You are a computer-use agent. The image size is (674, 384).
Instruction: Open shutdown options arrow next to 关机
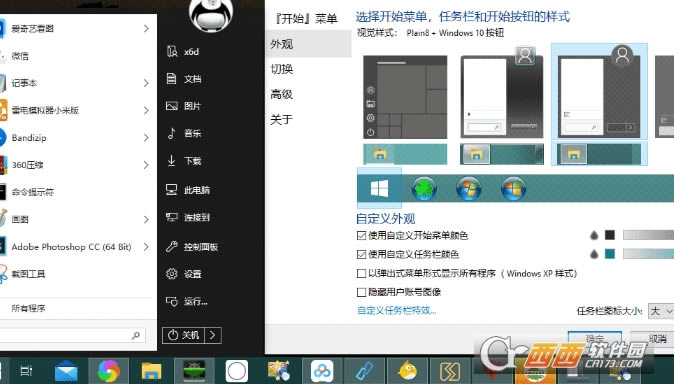[x=213, y=335]
